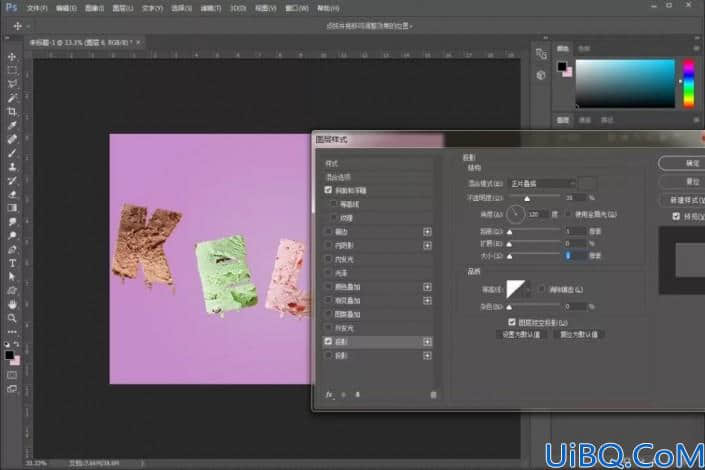Select the Eyedropper tool
The width and height of the screenshot is (705, 470).
coord(12,125)
